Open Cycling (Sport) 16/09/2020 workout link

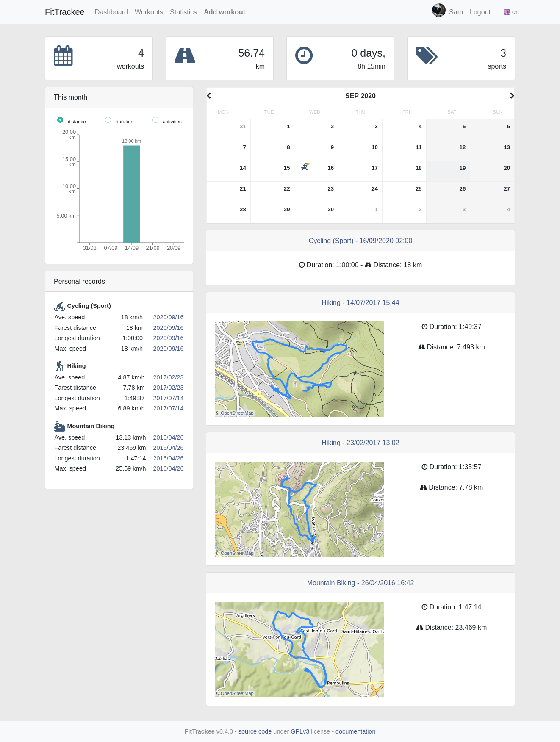tap(360, 241)
